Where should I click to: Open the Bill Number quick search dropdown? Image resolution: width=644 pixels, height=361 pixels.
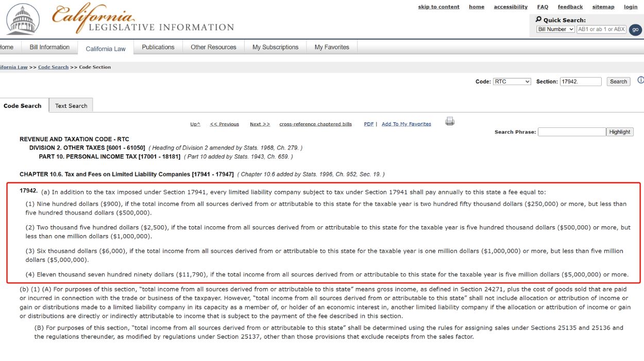coord(555,29)
